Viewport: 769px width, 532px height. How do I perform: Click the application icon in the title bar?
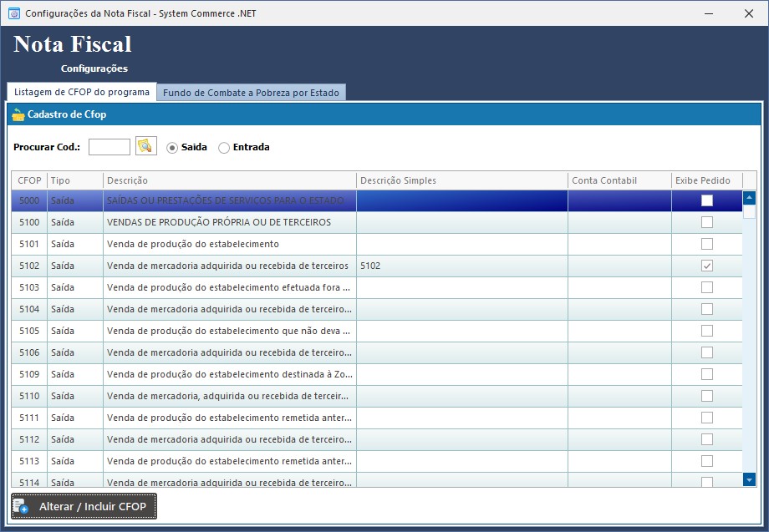coord(13,13)
